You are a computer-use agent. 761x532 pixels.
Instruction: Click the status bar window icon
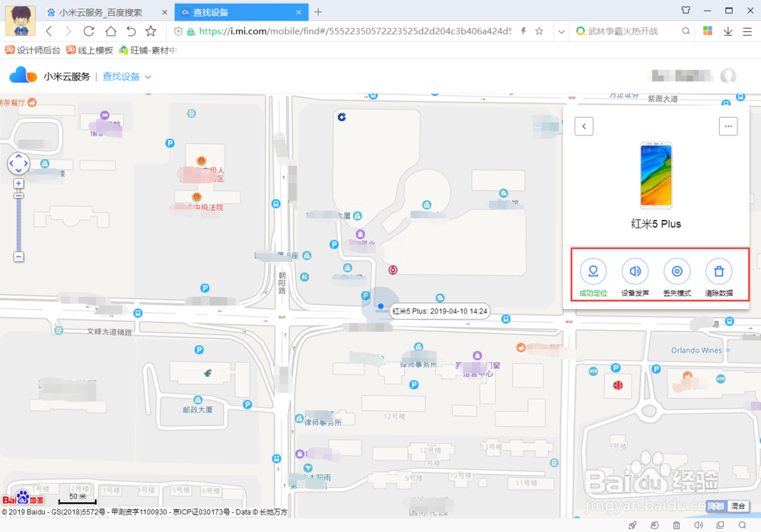pos(720,525)
